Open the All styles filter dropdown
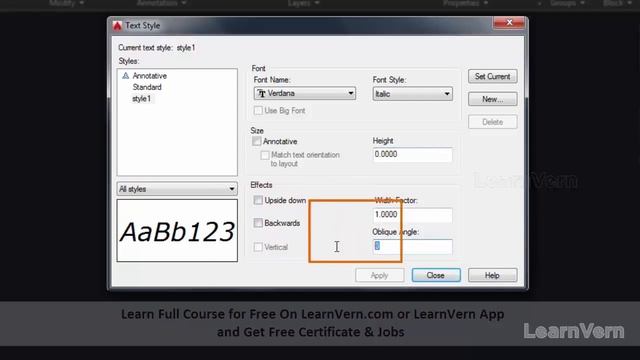Image resolution: width=640 pixels, height=360 pixels. click(x=177, y=189)
